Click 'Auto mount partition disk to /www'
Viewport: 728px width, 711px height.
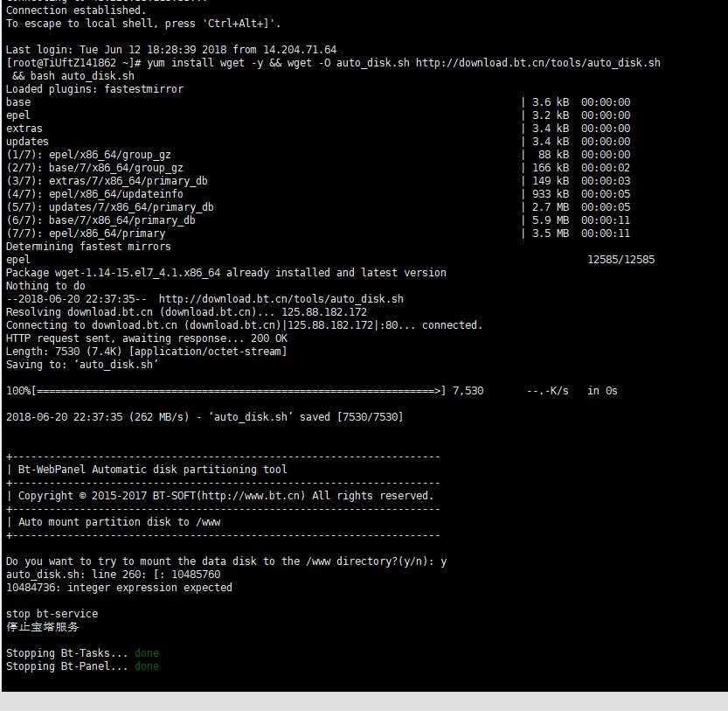pos(120,522)
